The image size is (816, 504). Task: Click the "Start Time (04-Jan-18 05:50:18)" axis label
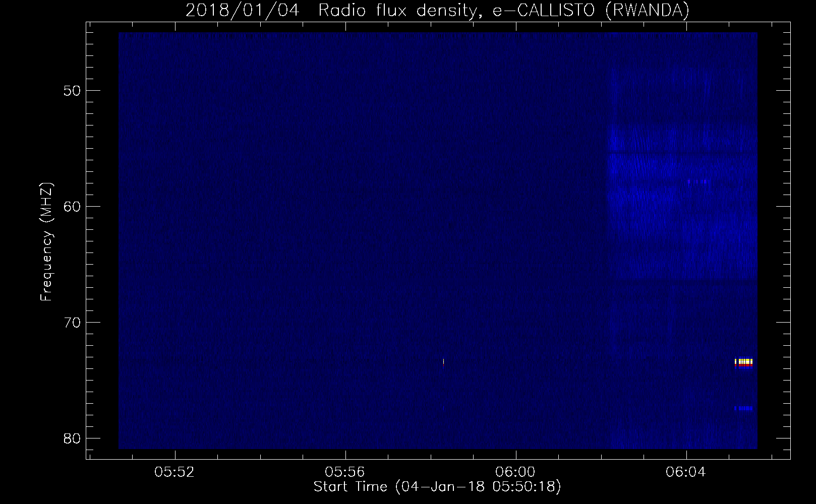(437, 487)
